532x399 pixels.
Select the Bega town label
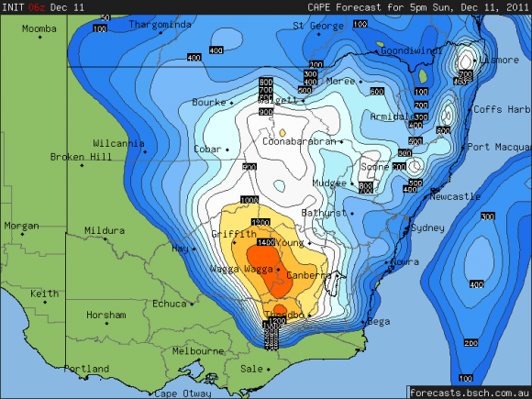pyautogui.click(x=379, y=322)
